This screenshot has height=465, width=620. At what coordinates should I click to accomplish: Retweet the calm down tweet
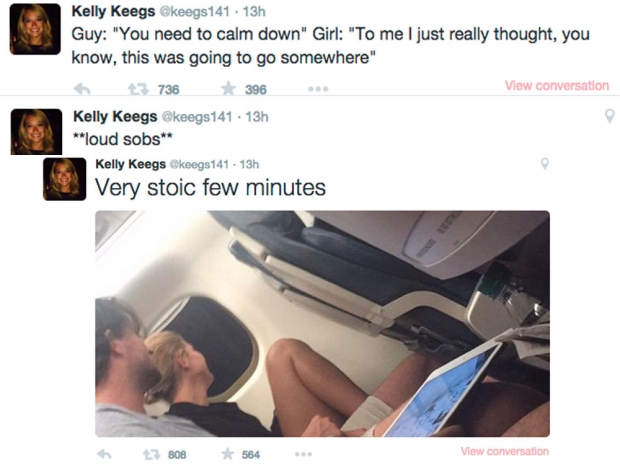138,89
